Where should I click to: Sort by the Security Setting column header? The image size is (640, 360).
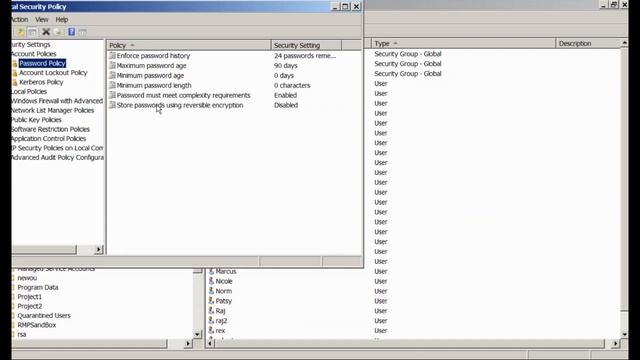tap(306, 45)
